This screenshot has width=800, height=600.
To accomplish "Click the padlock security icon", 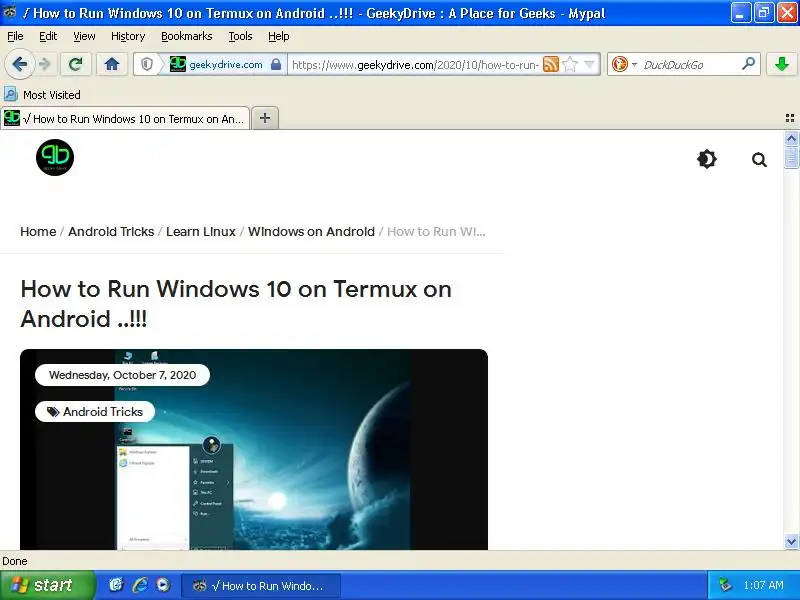I will [276, 64].
